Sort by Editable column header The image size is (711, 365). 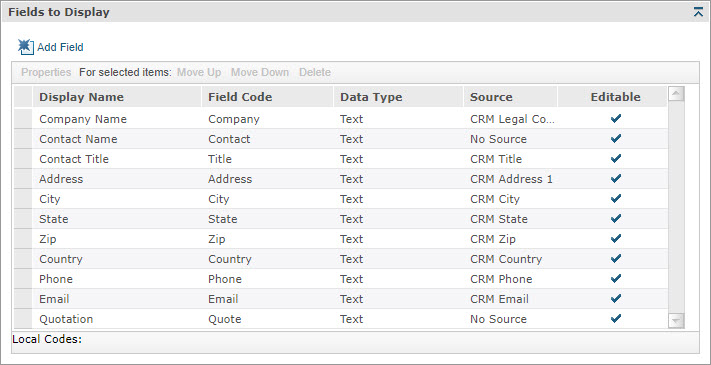[x=613, y=97]
